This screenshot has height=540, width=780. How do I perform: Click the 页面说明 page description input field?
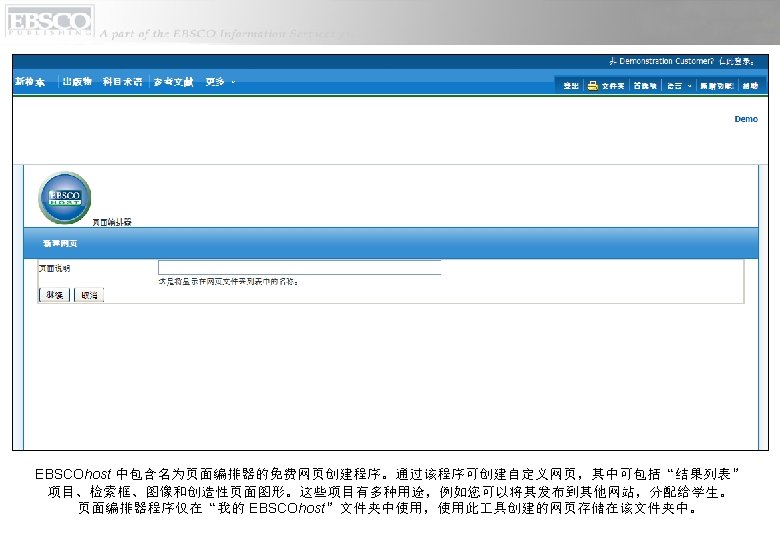click(x=299, y=268)
